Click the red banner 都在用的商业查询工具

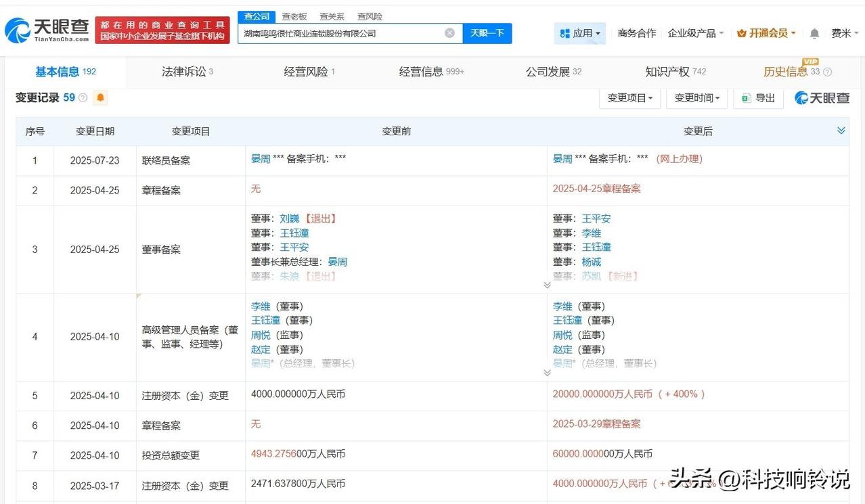pos(162,30)
